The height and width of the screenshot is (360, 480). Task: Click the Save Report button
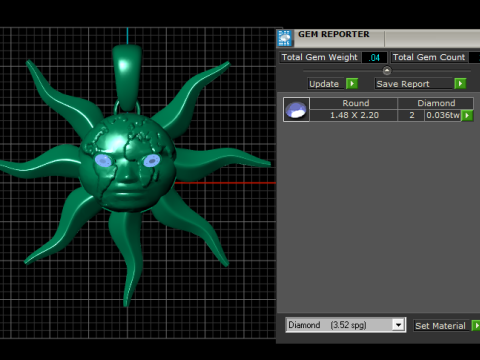pyautogui.click(x=413, y=84)
